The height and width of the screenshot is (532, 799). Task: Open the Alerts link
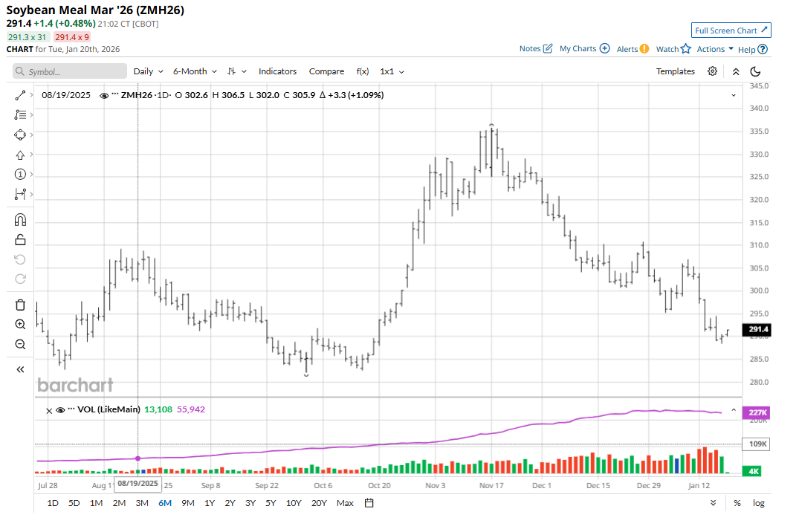click(x=633, y=49)
